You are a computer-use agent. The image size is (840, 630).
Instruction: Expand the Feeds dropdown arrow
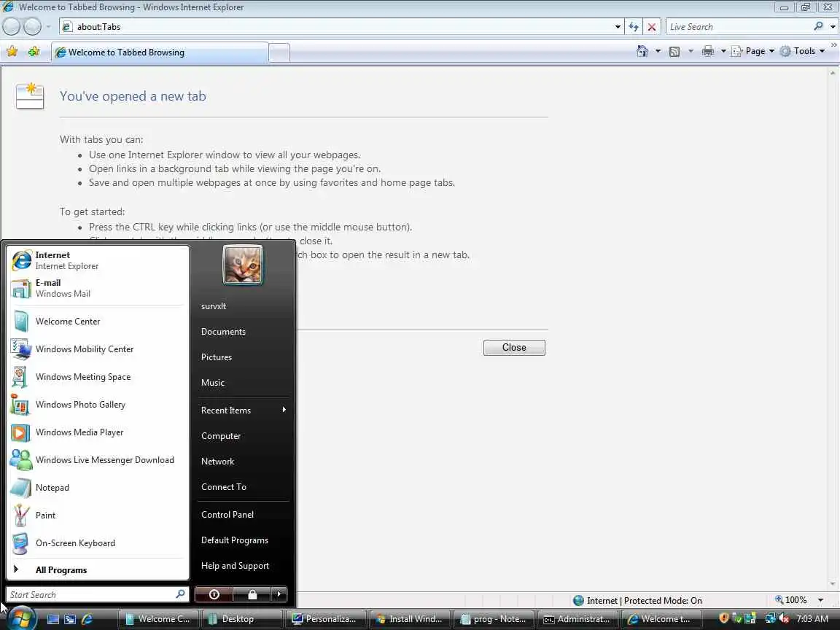(x=691, y=52)
